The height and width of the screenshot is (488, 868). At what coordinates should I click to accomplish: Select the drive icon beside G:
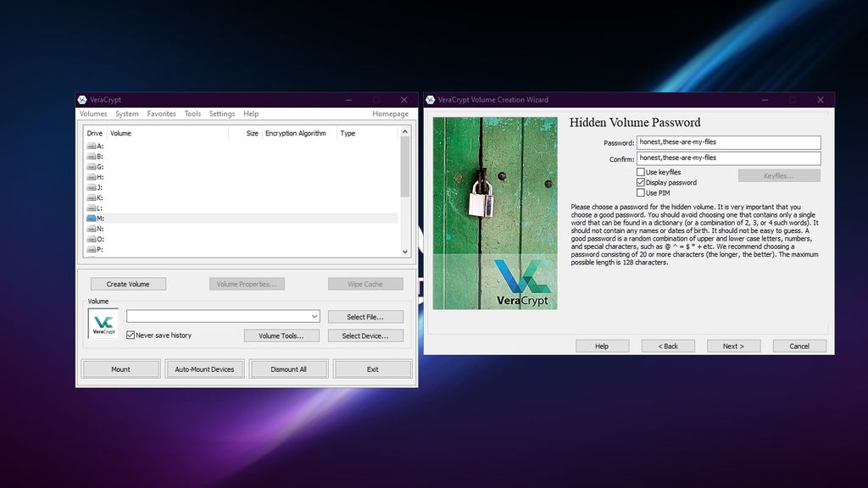pyautogui.click(x=91, y=167)
